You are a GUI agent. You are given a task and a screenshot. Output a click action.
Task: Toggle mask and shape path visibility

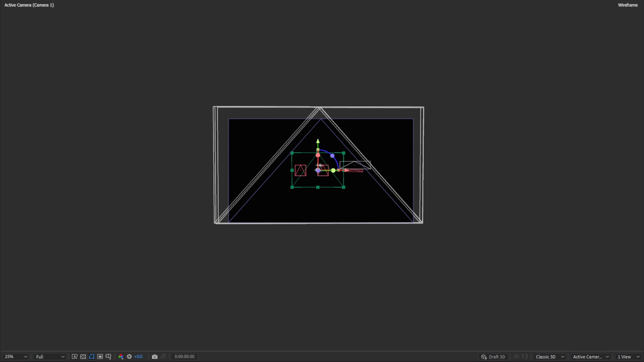[x=92, y=357]
